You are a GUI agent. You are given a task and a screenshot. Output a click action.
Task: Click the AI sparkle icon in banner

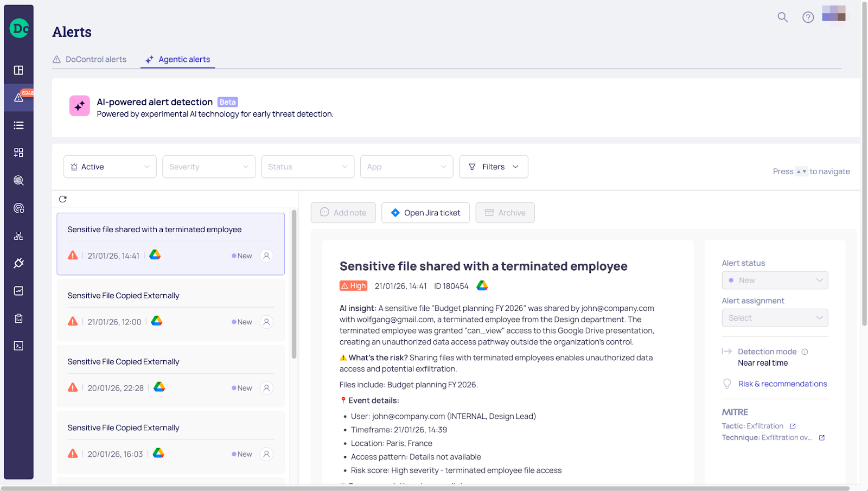80,106
